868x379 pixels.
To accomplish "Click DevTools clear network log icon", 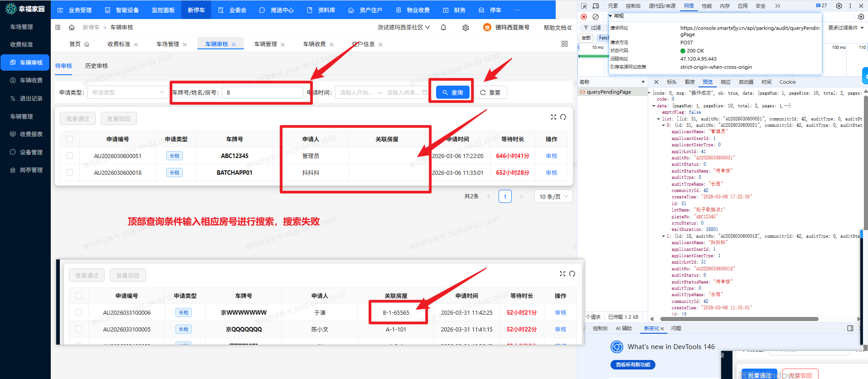I will [596, 17].
